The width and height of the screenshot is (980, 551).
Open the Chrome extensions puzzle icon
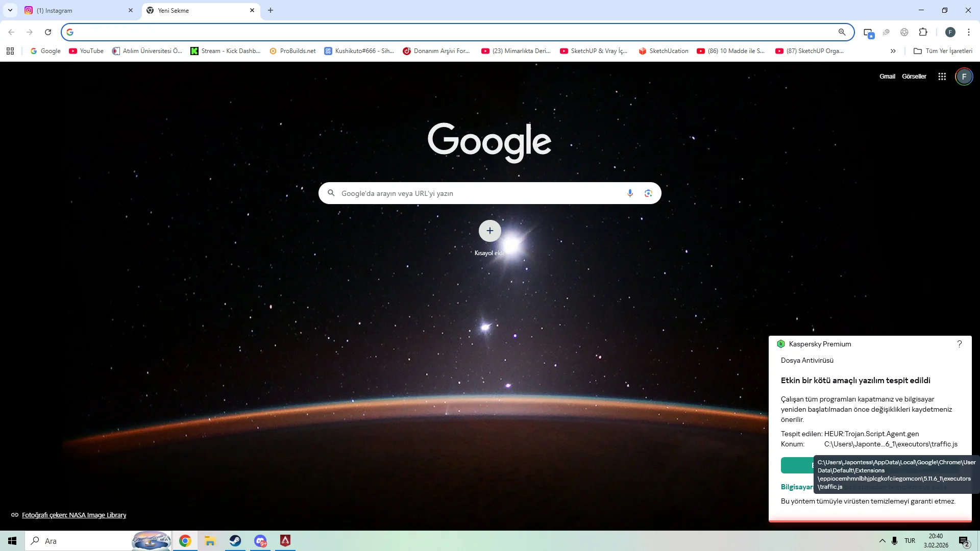point(924,32)
